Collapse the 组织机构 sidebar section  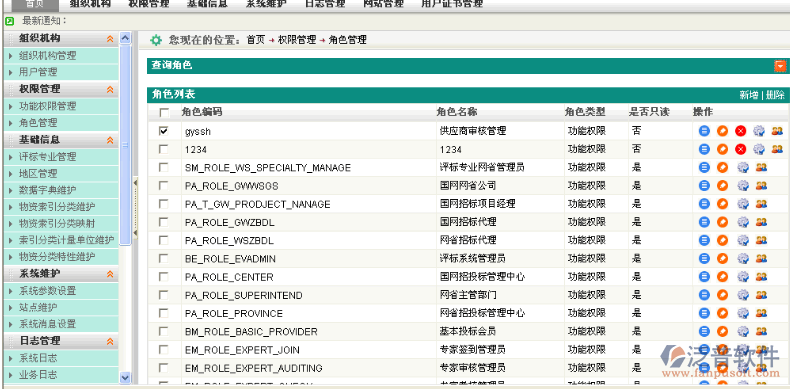point(110,39)
